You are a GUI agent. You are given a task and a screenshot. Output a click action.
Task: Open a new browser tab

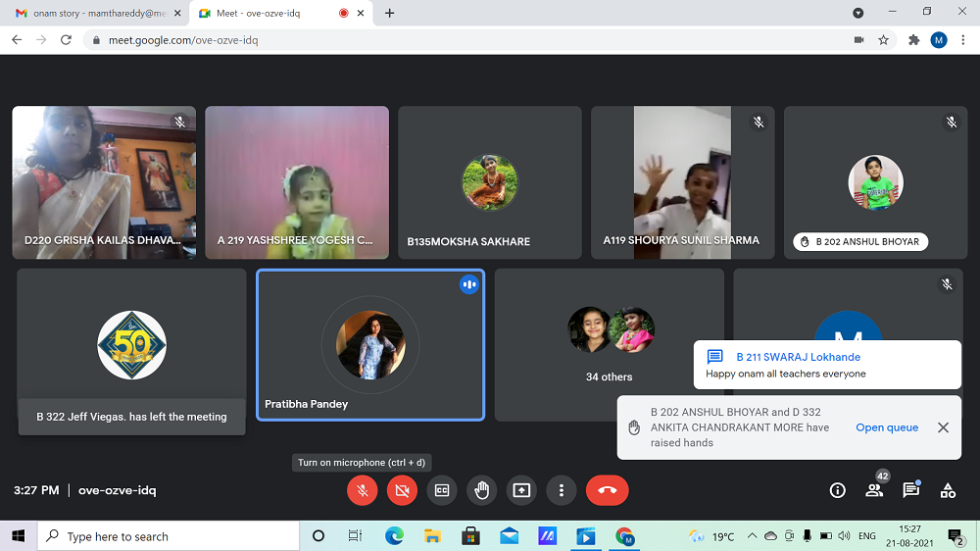pyautogui.click(x=390, y=13)
